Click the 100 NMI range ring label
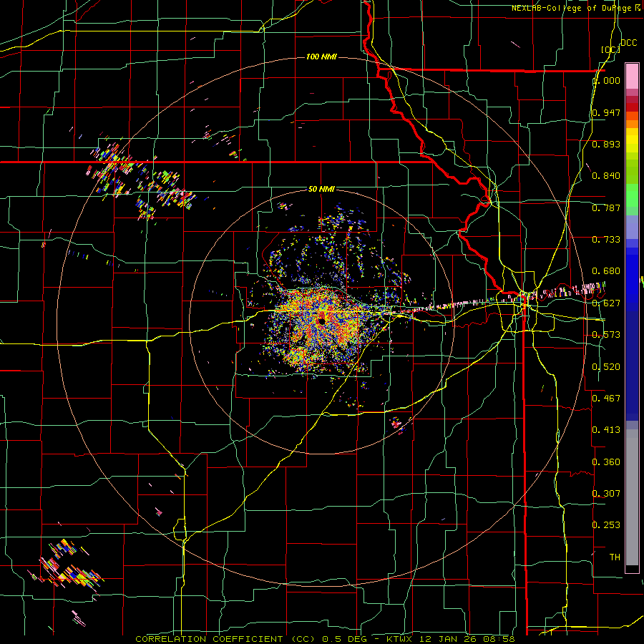 321,57
